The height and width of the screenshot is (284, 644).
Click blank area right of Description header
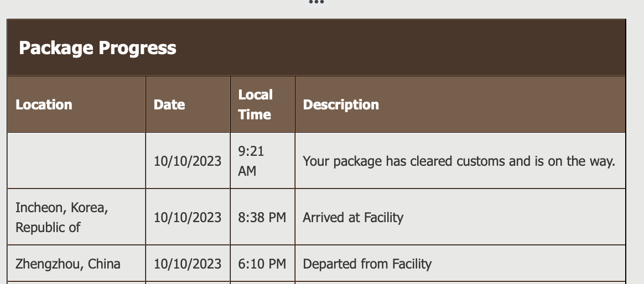click(498, 105)
